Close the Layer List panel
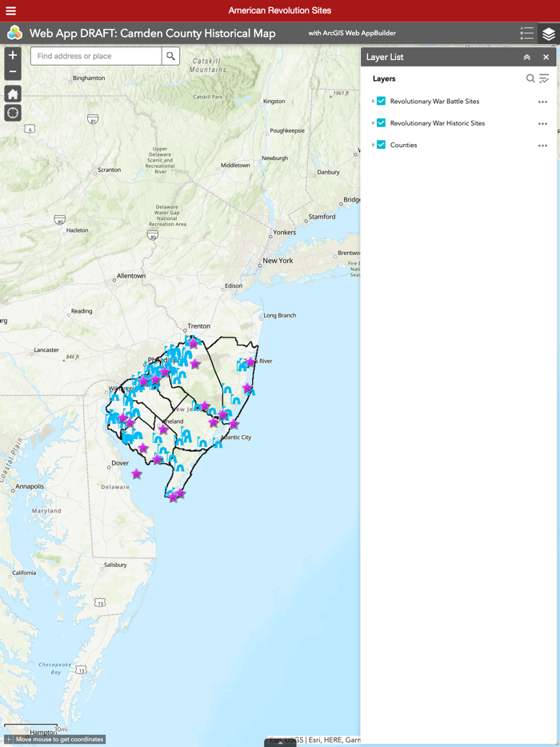The height and width of the screenshot is (747, 560). (546, 57)
